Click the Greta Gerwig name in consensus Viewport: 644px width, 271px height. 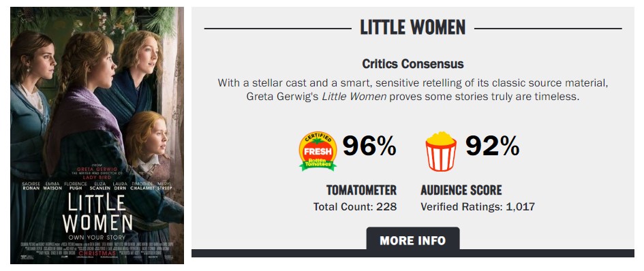click(x=283, y=97)
